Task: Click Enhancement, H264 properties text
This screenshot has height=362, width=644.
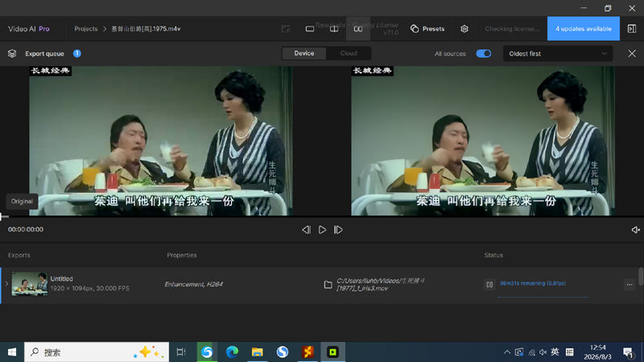Action: point(193,284)
